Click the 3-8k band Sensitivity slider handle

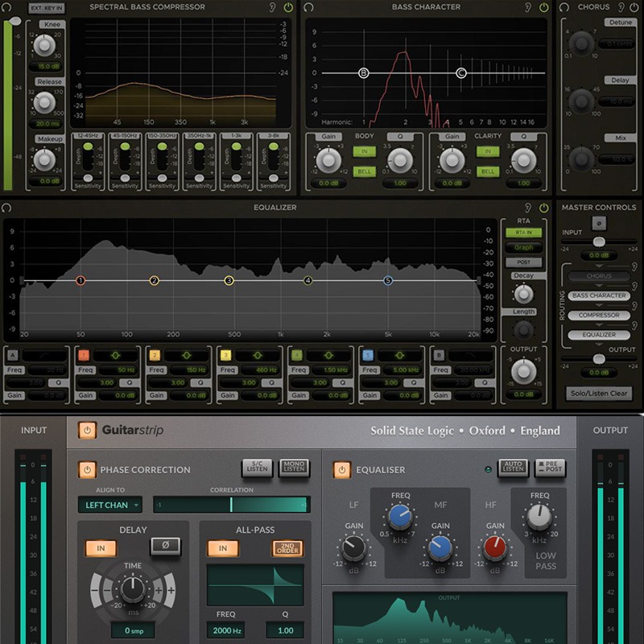pyautogui.click(x=274, y=178)
